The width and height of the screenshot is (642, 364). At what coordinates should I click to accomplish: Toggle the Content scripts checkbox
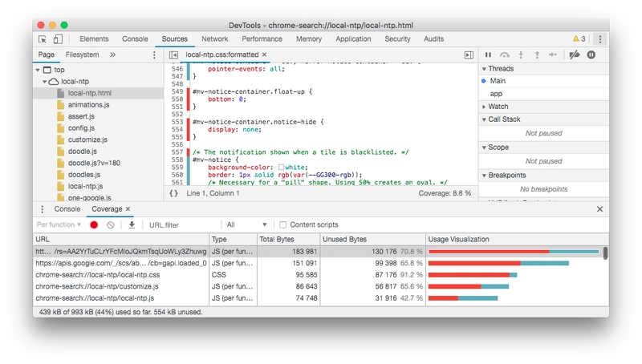click(x=282, y=224)
